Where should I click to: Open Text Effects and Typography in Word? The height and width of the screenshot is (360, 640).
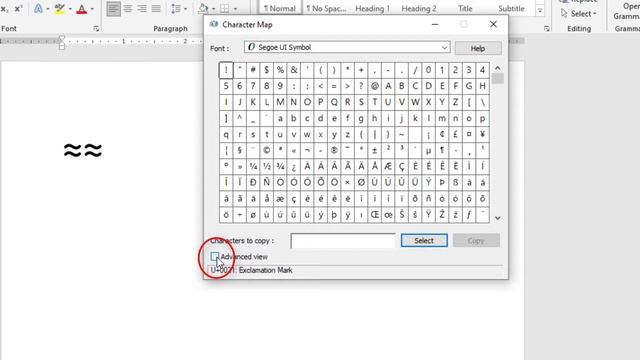coord(38,9)
